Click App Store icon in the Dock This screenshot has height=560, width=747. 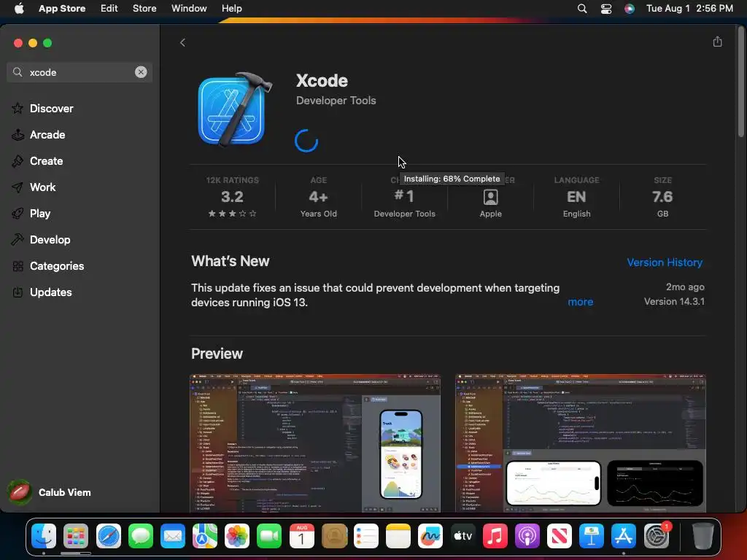[624, 536]
